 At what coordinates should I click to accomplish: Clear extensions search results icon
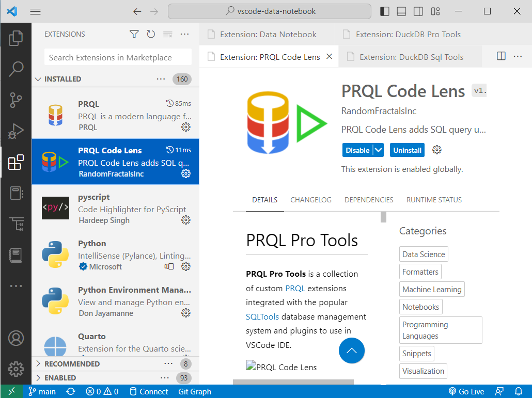(168, 34)
